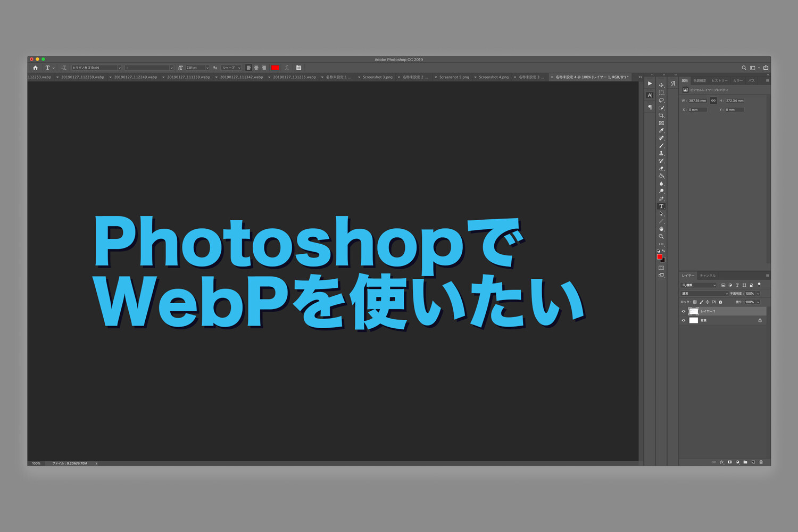Open the font family dropdown ヒラギノ角ゴ StdN
Image resolution: width=798 pixels, height=532 pixels.
96,68
